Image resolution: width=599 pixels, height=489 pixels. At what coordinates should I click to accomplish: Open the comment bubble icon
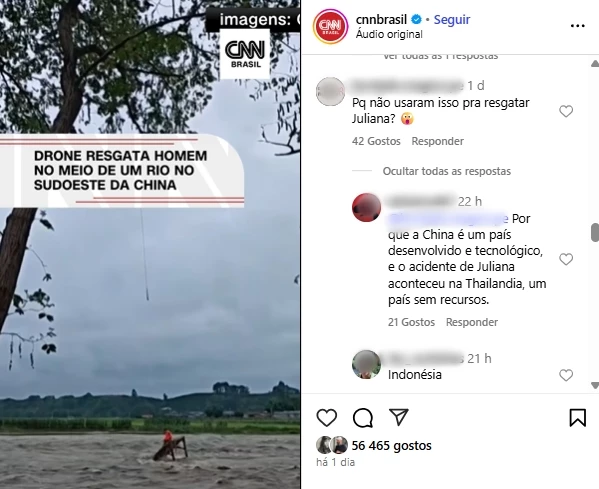click(363, 418)
